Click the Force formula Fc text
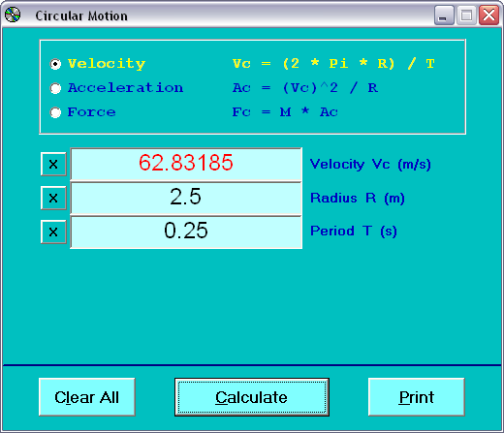Viewport: 504px width, 433px height. tap(285, 112)
